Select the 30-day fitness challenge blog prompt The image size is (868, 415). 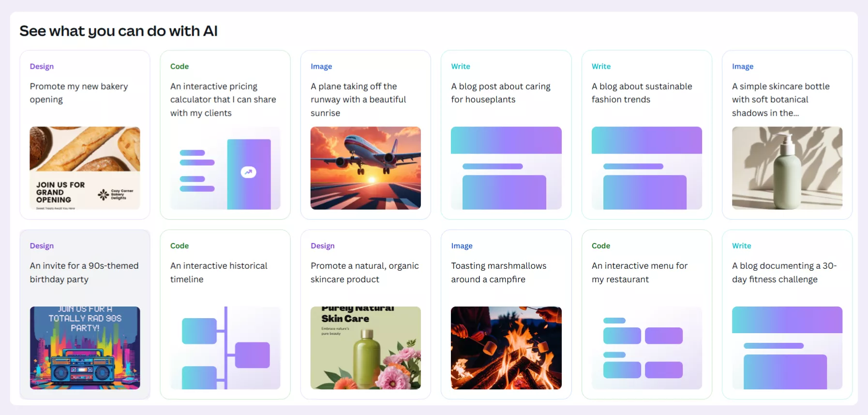(784, 272)
